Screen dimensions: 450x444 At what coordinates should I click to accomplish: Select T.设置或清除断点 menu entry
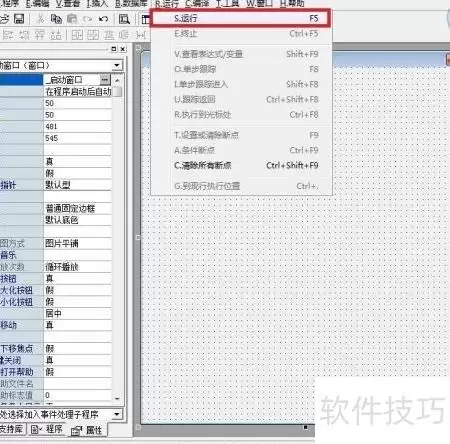click(x=241, y=135)
